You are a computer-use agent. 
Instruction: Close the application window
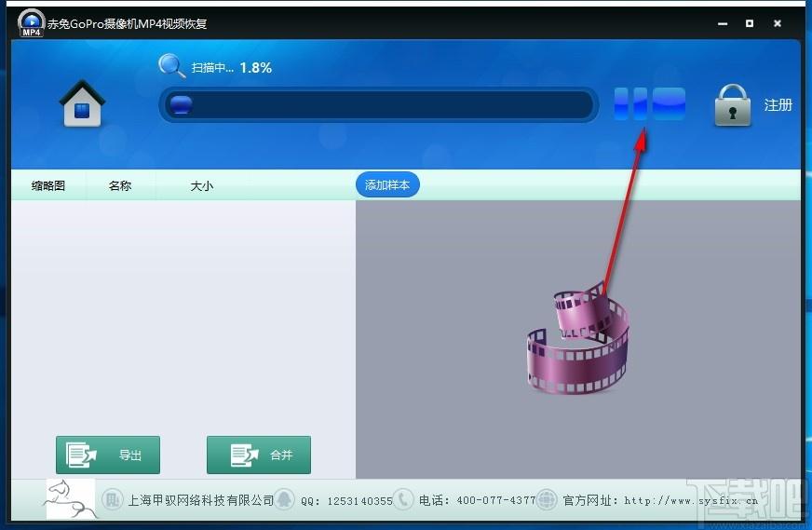click(x=778, y=23)
